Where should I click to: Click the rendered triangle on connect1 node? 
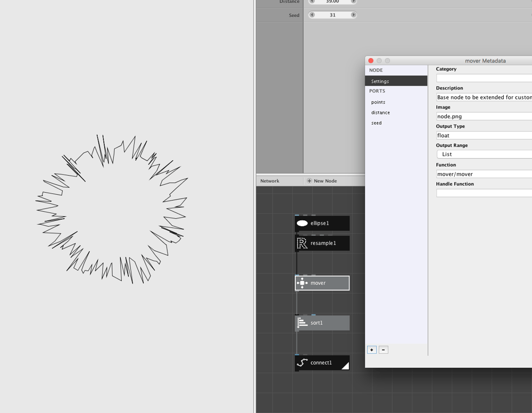tap(346, 366)
